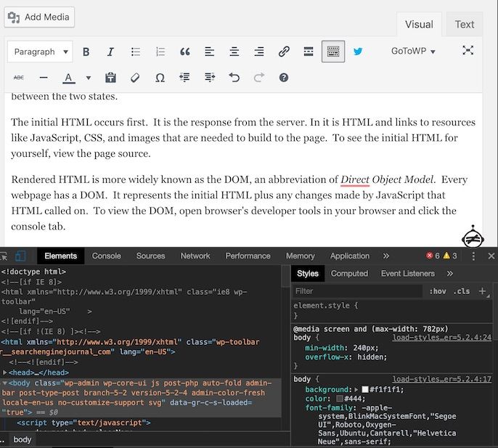Click the #f1f1f1 background color swatch
Screen dimensions: 498x448
point(365,389)
